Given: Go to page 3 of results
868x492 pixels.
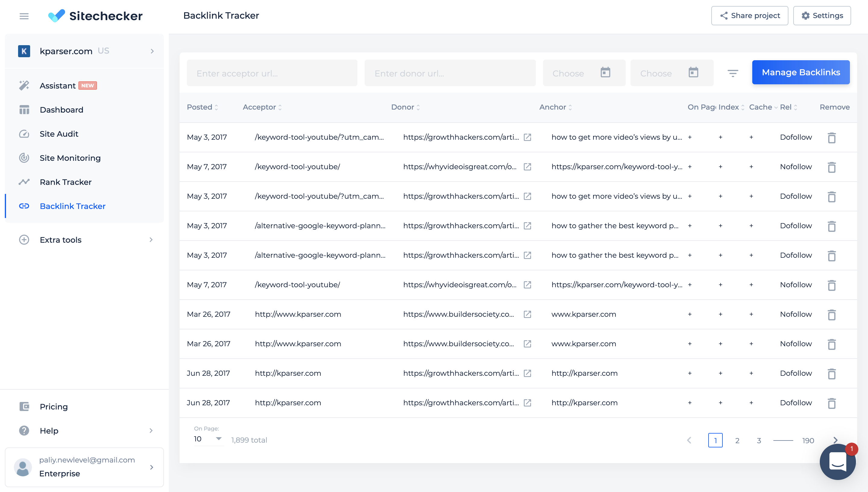Looking at the screenshot, I should [759, 440].
